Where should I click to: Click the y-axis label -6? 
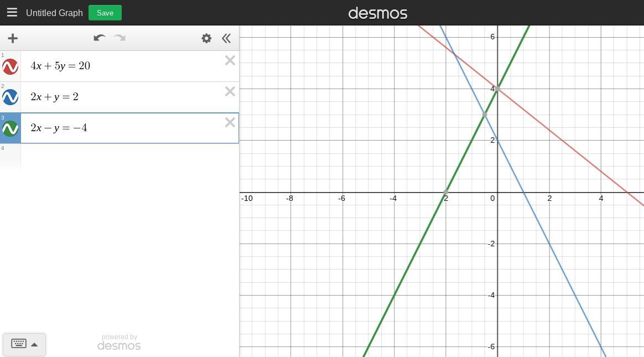click(x=491, y=346)
